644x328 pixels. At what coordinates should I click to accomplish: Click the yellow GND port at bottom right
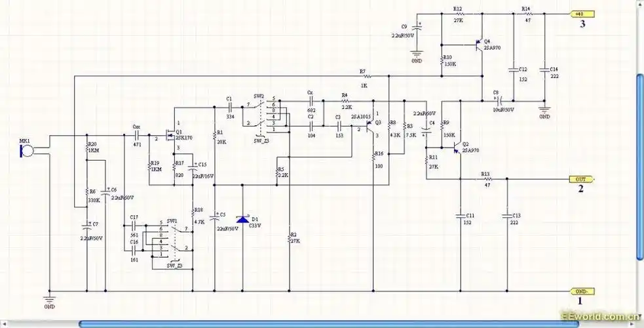click(580, 291)
